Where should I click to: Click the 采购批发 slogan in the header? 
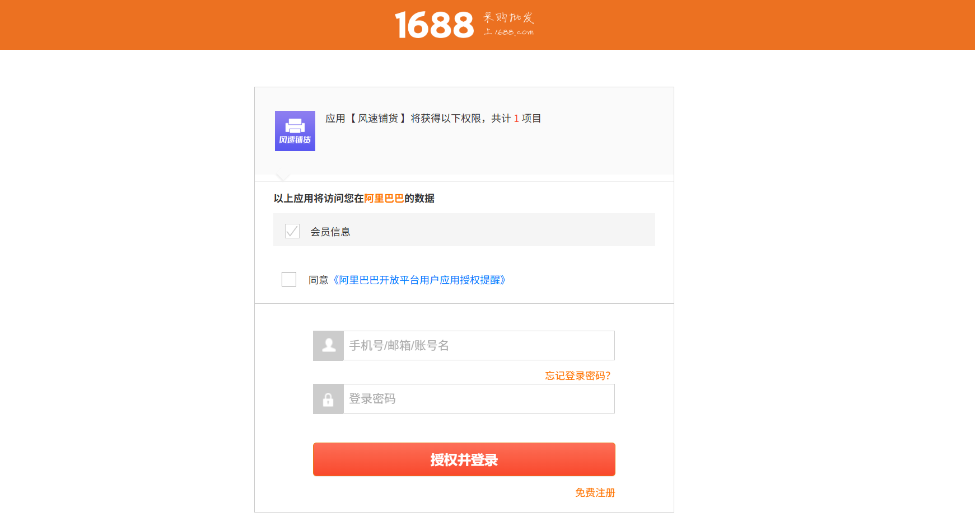click(508, 17)
